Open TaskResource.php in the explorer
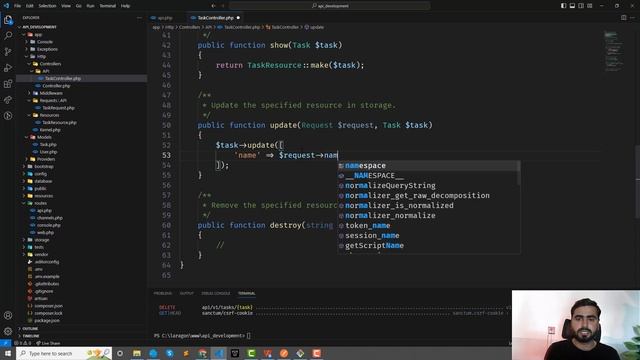Screen dimensions: 640x360 [x=59, y=122]
